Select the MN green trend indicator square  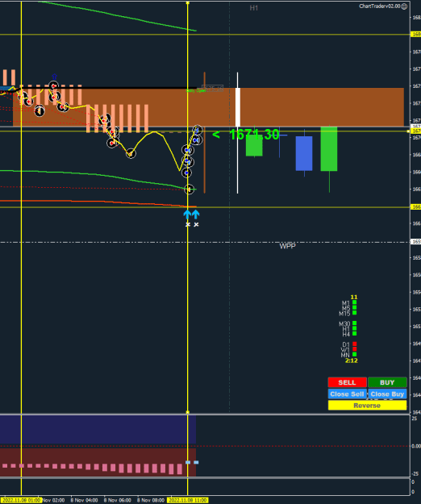point(355,354)
